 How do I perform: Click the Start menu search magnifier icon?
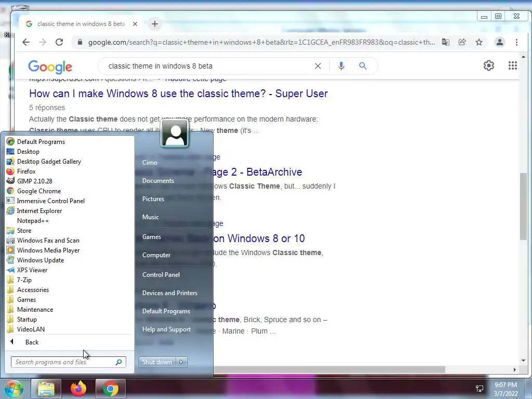pyautogui.click(x=119, y=362)
